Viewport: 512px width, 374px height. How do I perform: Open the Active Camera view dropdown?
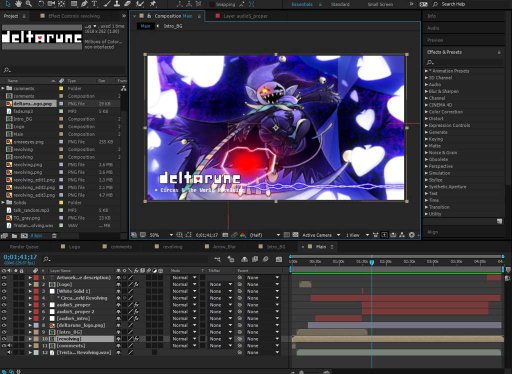[x=321, y=235]
